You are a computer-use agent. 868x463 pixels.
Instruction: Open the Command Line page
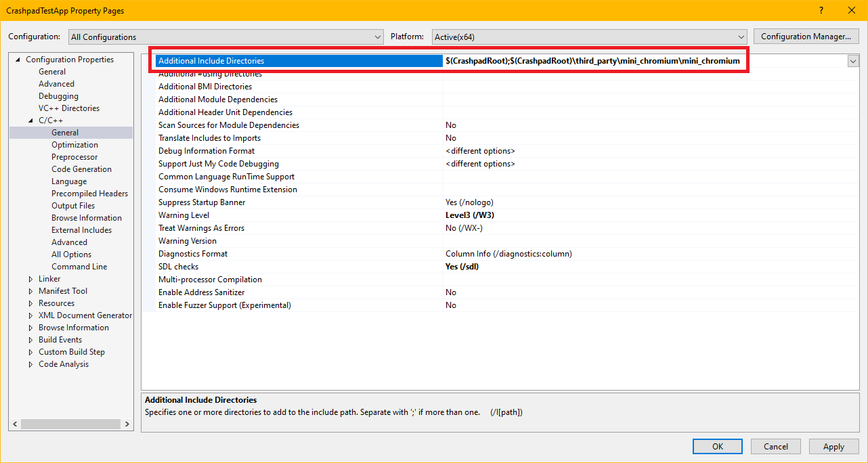[79, 267]
